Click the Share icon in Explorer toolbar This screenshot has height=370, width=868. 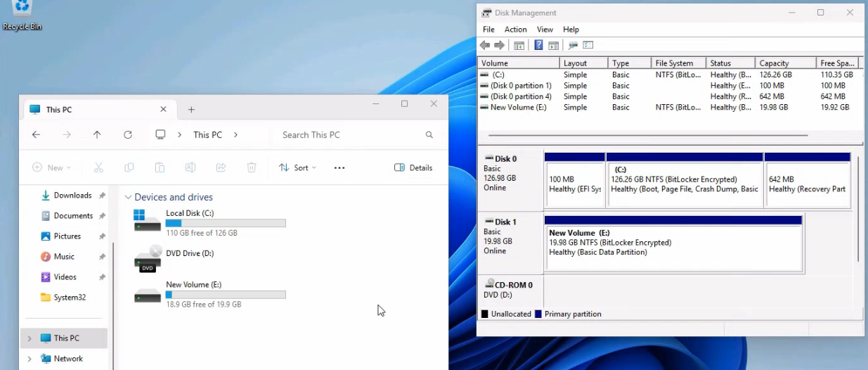tap(221, 167)
